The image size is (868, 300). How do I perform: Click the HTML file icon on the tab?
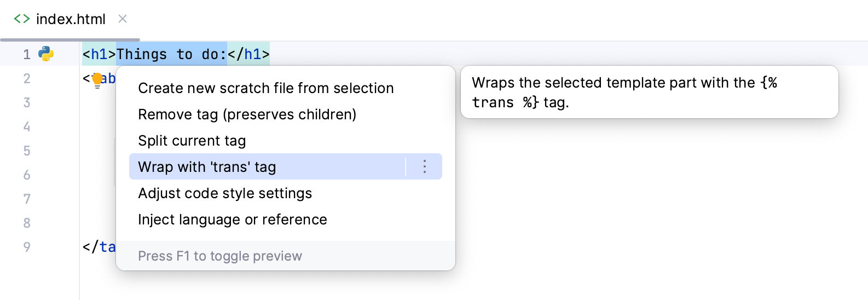[22, 19]
